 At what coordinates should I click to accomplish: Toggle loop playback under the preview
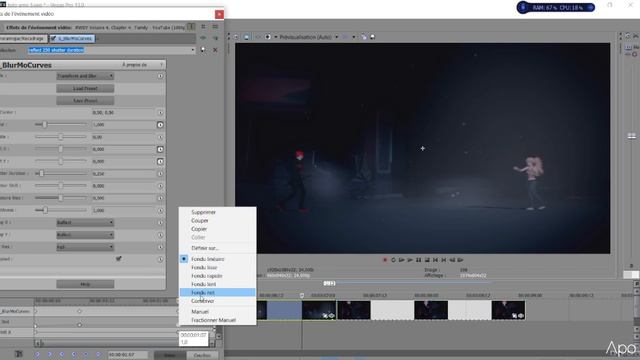[x=393, y=260]
